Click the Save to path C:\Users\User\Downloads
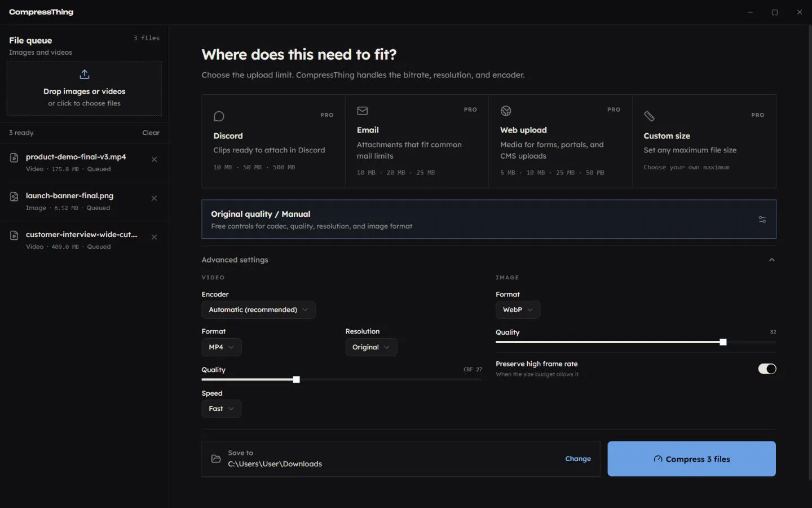 coord(275,464)
